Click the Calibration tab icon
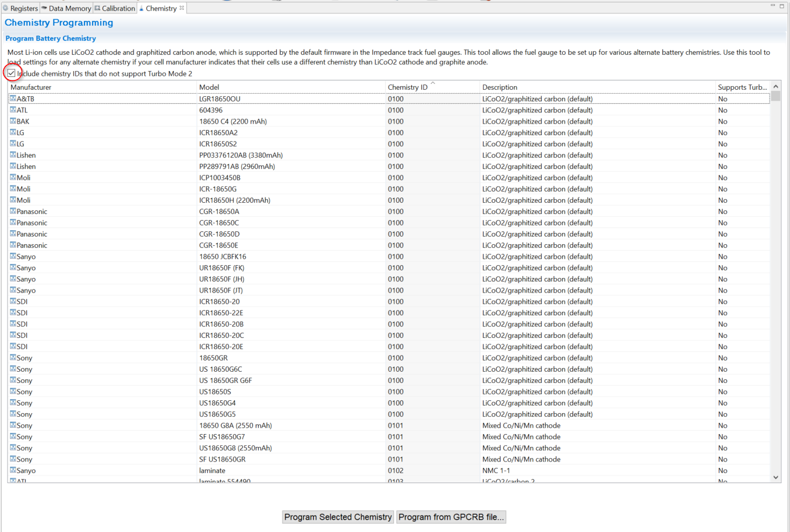The width and height of the screenshot is (790, 532). 97,8
